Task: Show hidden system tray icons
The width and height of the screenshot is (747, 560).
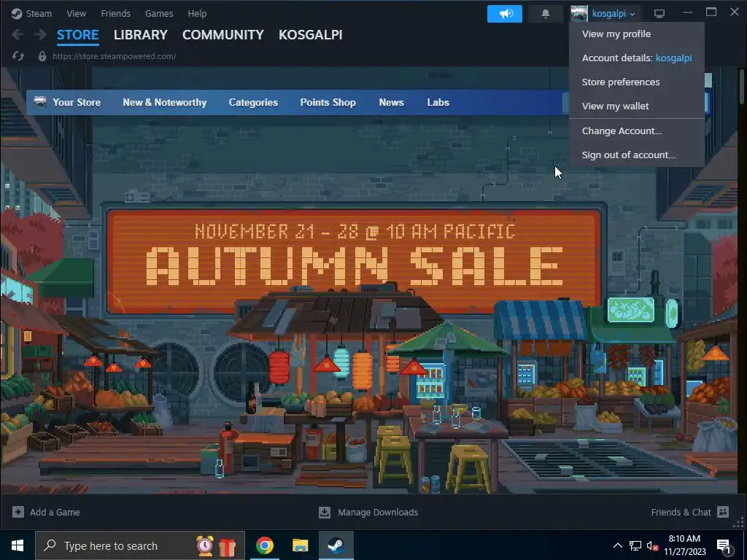Action: 617,545
